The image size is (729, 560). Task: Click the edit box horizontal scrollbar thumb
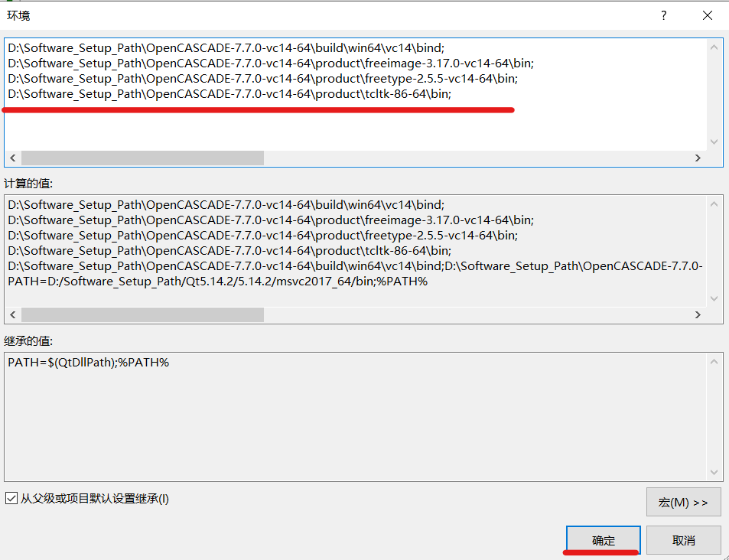tap(143, 158)
